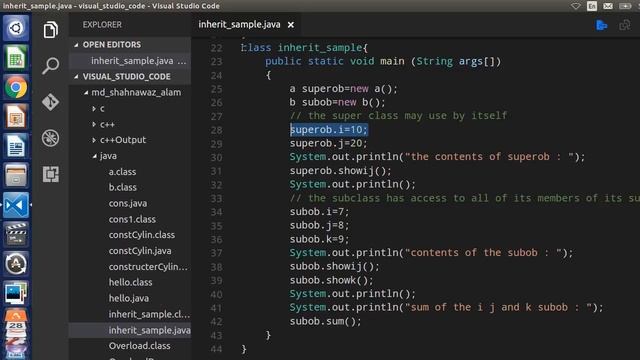Open LibreOffice Impress from dock
640x360 pixels.
tap(16, 117)
